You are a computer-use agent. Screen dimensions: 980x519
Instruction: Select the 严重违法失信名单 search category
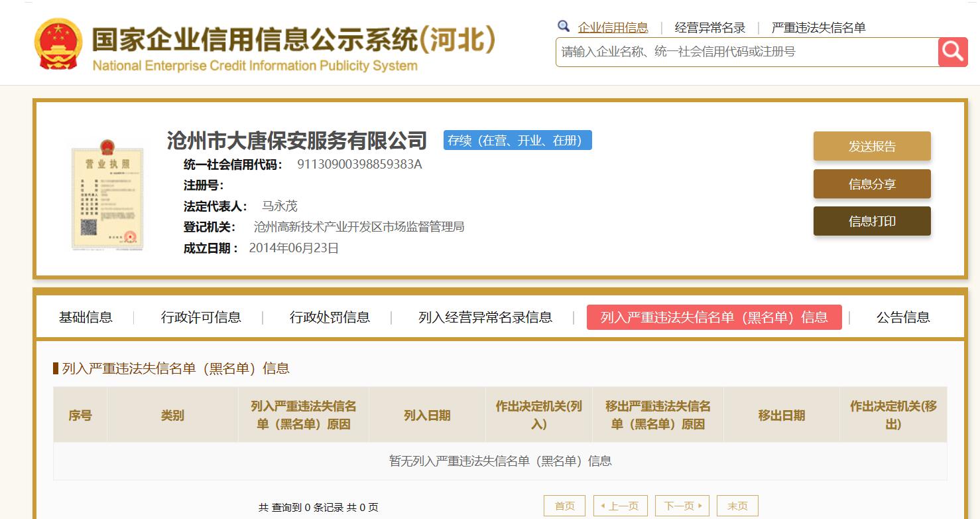[x=819, y=27]
